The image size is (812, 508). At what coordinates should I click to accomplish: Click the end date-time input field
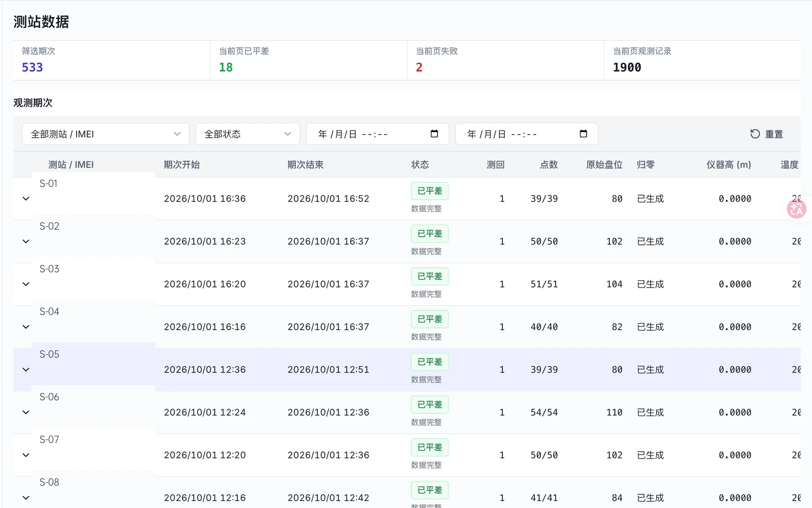pyautogui.click(x=526, y=134)
